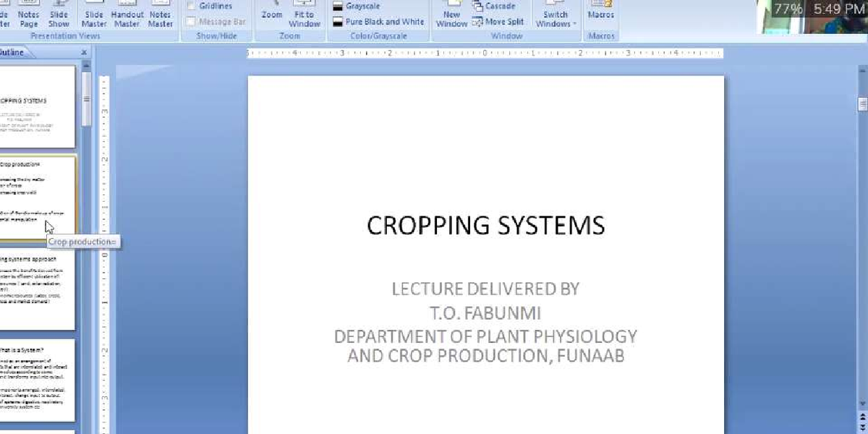
Task: Toggle Grayscale view mode
Action: click(362, 7)
